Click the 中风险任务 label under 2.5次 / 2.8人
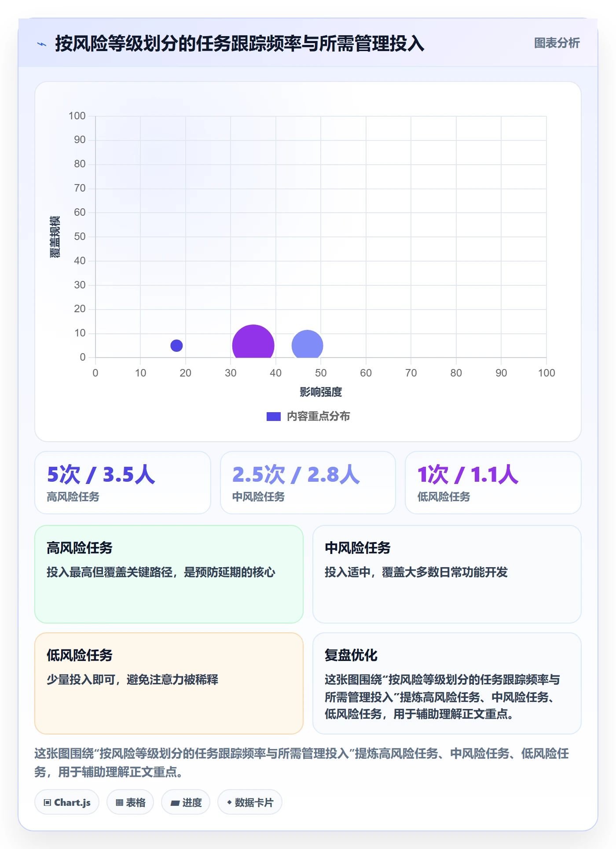Viewport: 616px width, 849px height. click(x=258, y=497)
